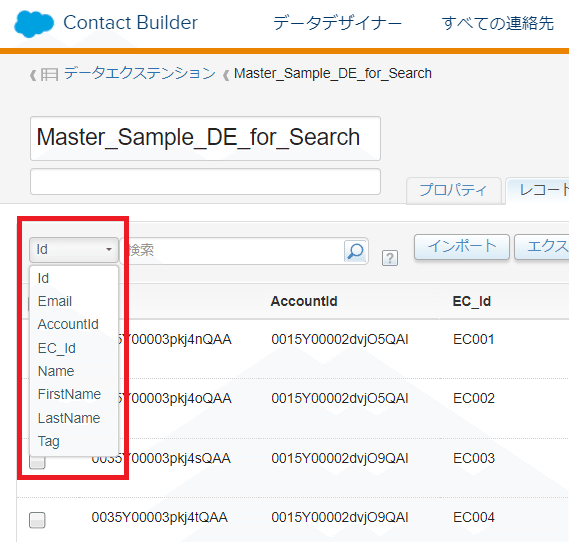Click the EC003 cell
Viewport: 569px width, 542px height.
[474, 458]
